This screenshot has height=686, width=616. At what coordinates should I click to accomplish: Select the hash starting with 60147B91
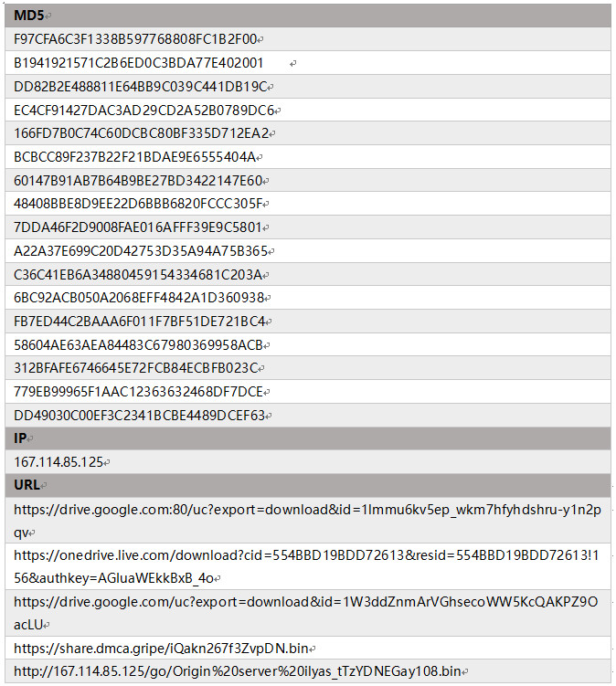click(x=139, y=181)
